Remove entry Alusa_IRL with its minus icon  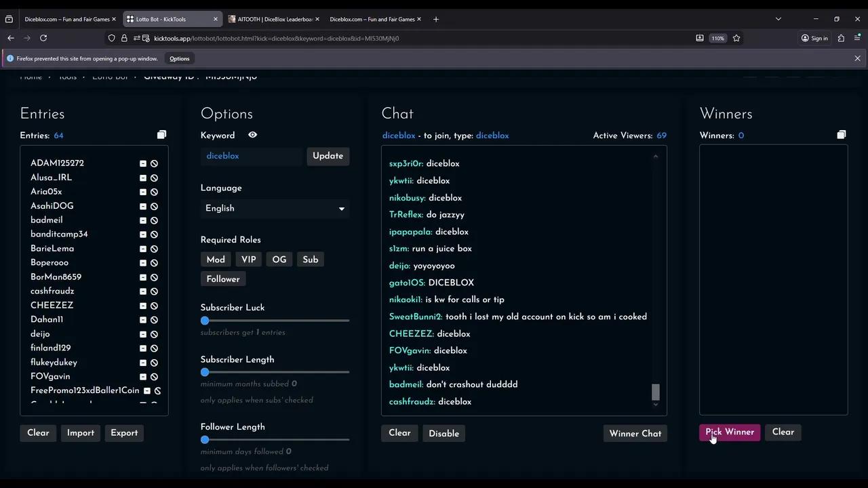[x=143, y=178]
